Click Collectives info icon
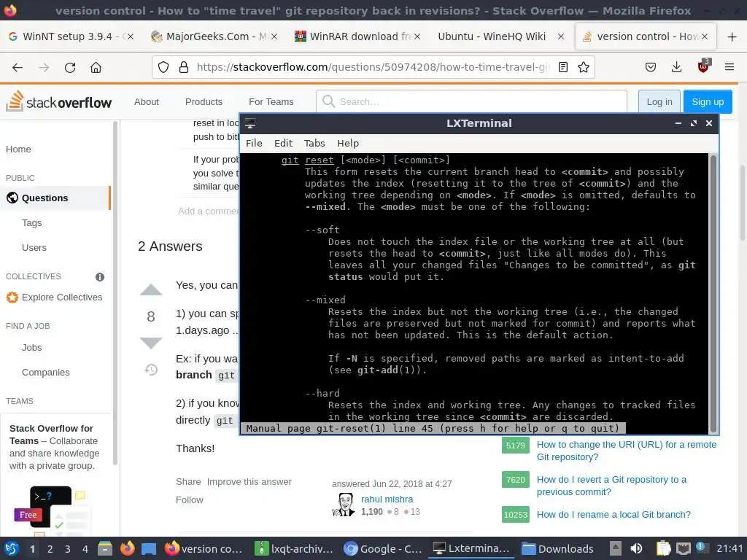This screenshot has height=560, width=747. (99, 276)
